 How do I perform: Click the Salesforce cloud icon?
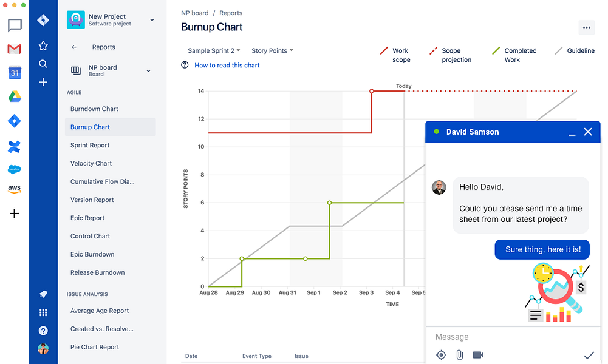tap(15, 169)
